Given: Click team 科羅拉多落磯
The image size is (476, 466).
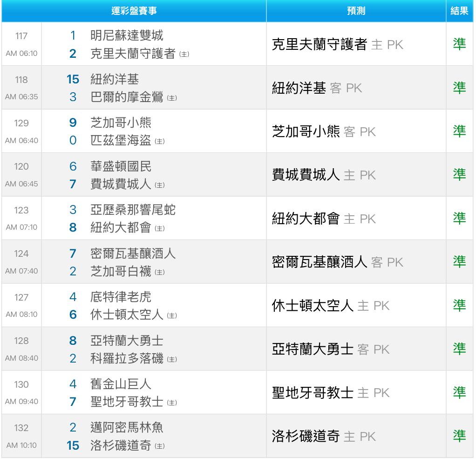Looking at the screenshot, I should coord(127,358).
